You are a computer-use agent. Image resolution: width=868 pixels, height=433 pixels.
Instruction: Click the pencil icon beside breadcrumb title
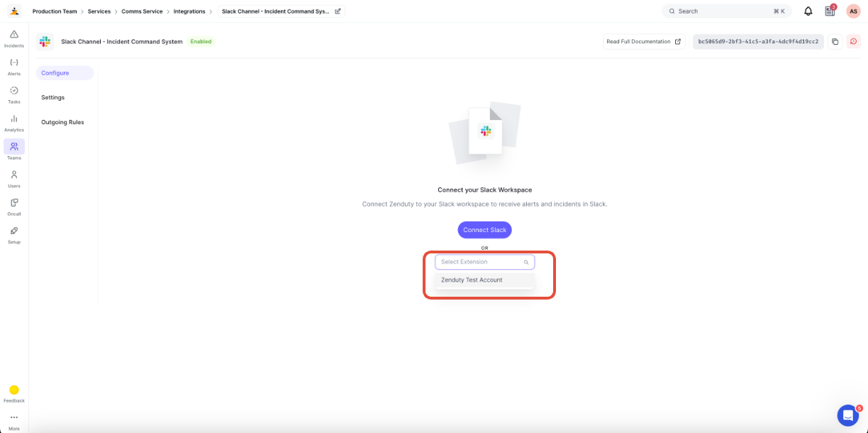point(338,11)
